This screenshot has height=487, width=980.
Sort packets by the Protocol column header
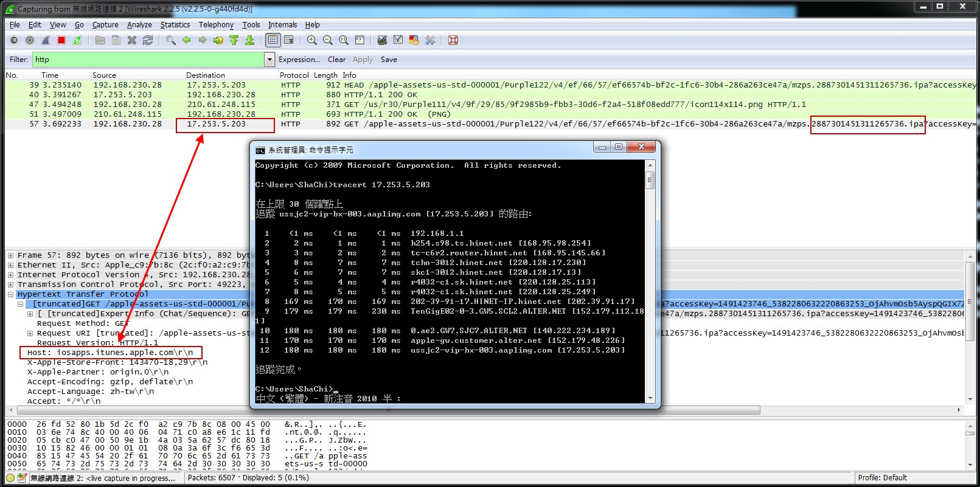[x=294, y=75]
